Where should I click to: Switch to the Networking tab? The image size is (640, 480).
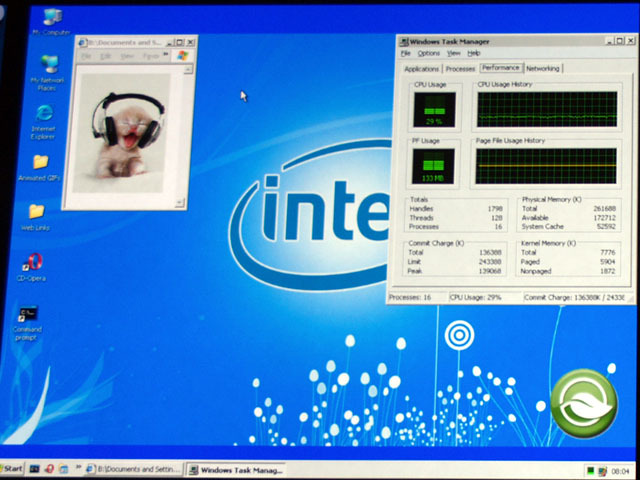[542, 69]
